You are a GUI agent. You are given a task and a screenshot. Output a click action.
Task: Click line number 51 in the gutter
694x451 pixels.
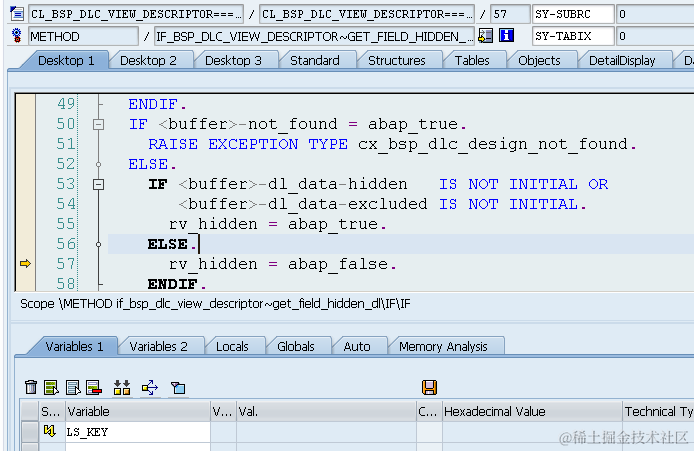click(66, 144)
